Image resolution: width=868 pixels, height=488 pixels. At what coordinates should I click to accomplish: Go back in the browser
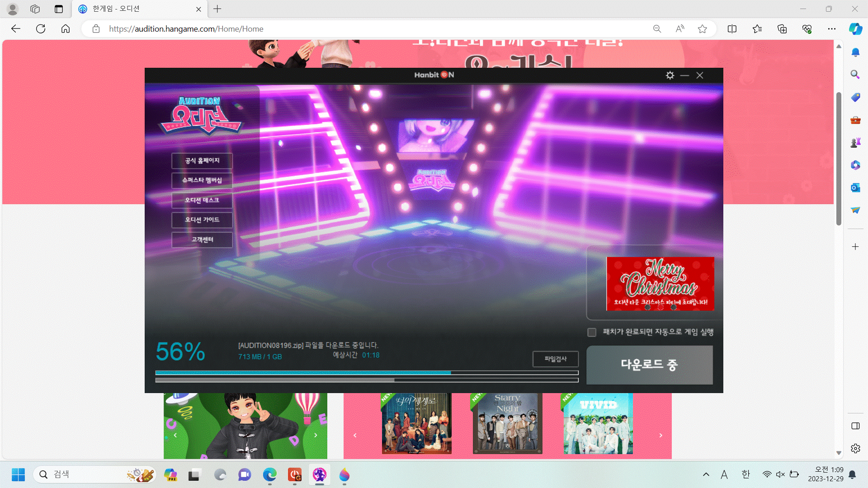point(16,29)
